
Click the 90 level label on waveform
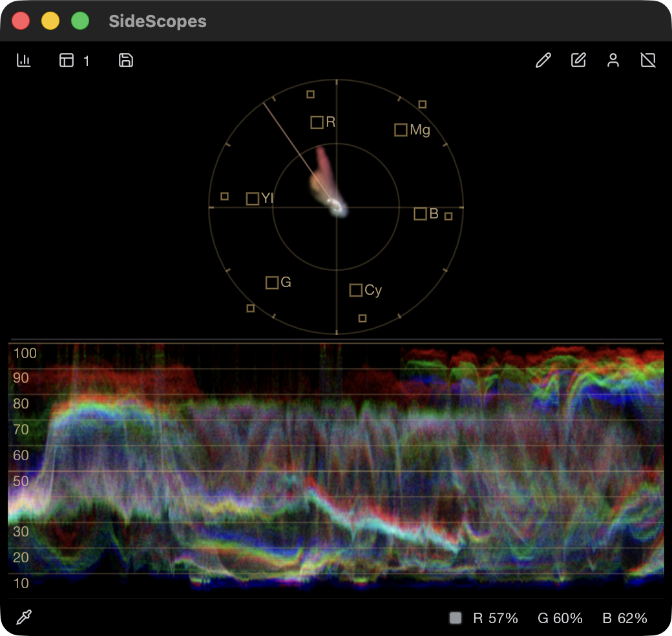click(x=21, y=378)
